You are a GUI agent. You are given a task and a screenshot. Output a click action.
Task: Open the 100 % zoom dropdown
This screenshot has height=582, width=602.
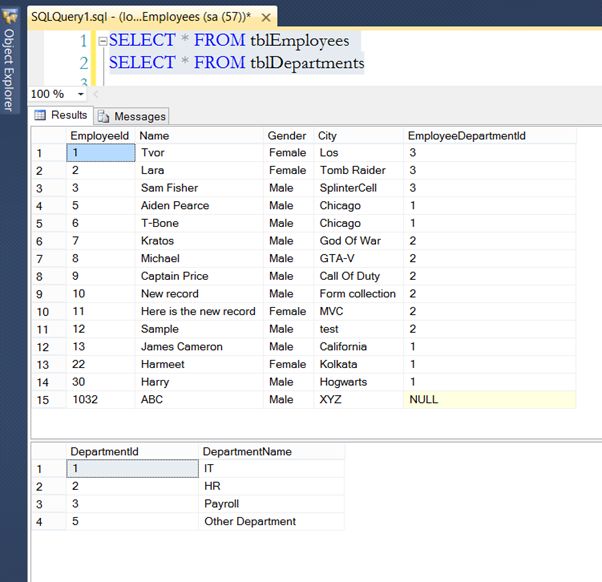coord(81,94)
